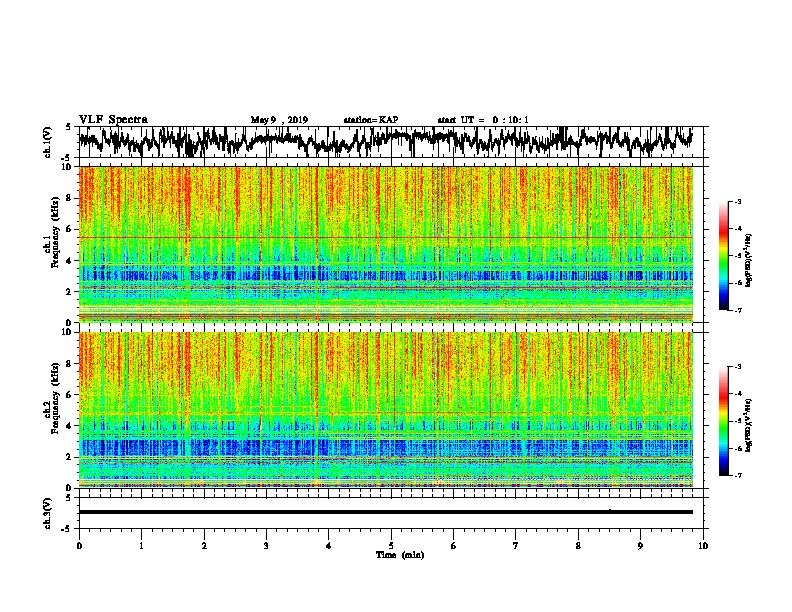Click the "4" tick on ch.2 frequency axis

coord(70,426)
